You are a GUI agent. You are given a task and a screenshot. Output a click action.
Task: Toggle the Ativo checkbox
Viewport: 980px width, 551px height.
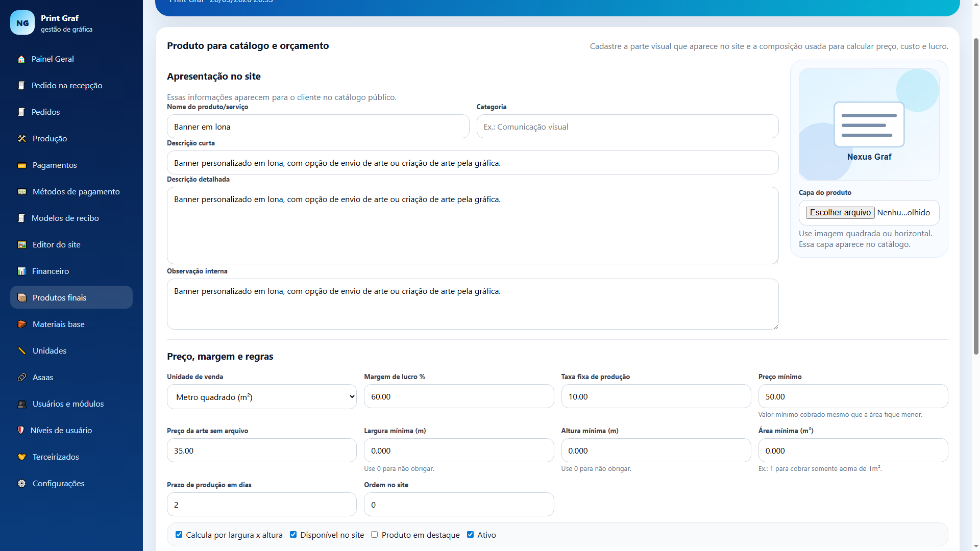470,535
